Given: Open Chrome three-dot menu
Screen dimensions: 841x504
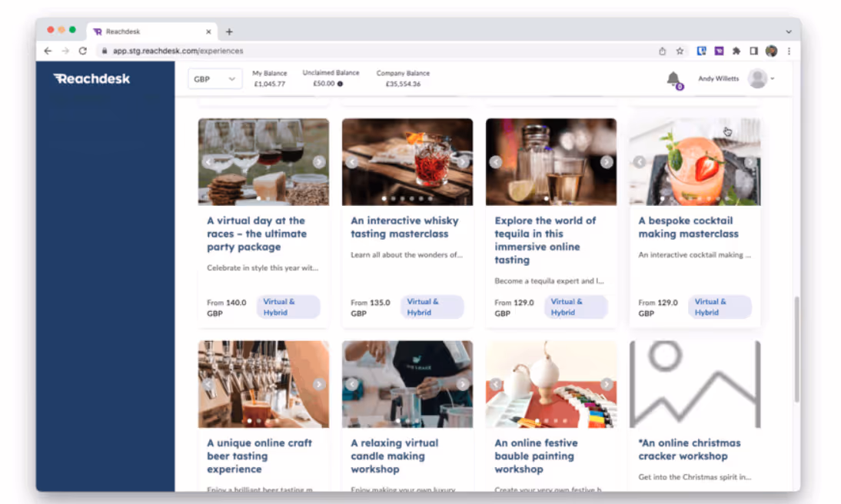Looking at the screenshot, I should click(x=789, y=51).
